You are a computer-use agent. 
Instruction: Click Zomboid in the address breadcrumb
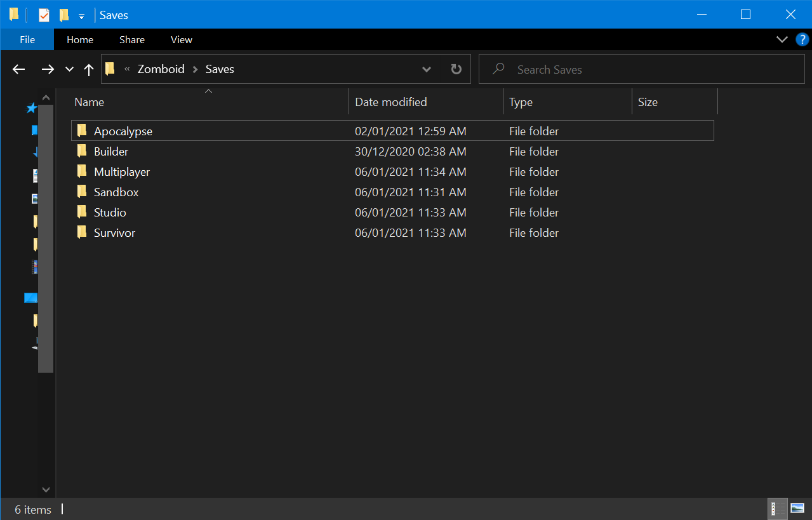click(161, 69)
